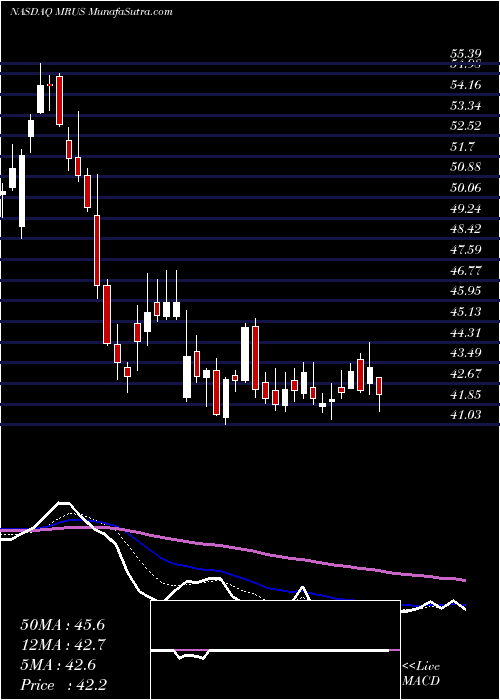Click the 49.24 price axis label
The height and width of the screenshot is (700, 500).
465,208
